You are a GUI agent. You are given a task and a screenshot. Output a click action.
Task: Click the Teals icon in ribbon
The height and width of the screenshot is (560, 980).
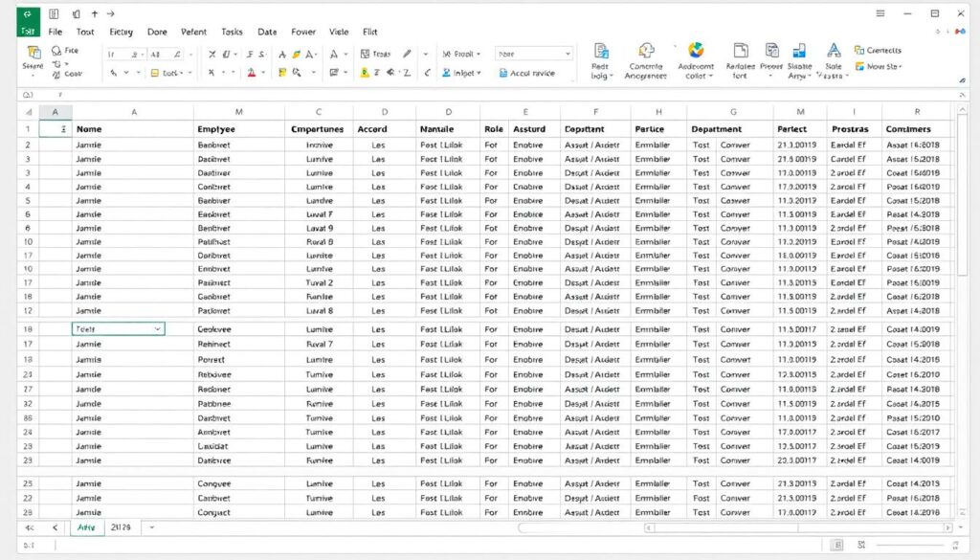click(365, 55)
